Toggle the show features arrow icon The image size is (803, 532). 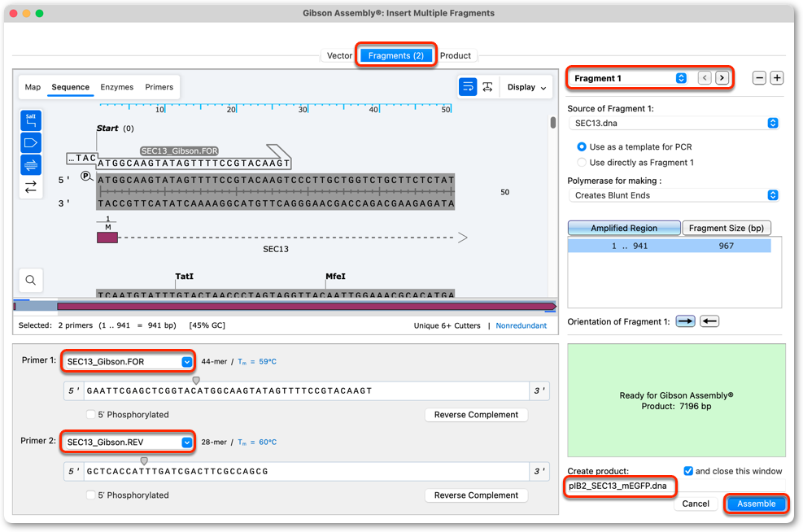click(31, 142)
